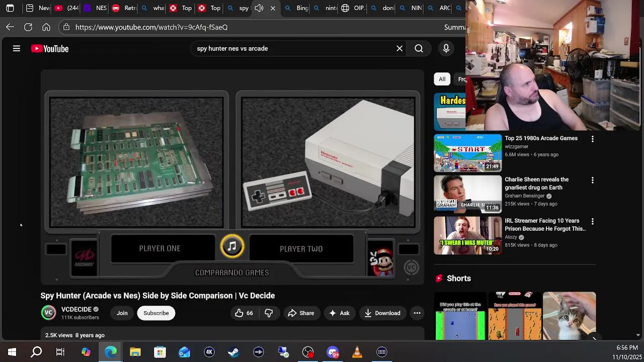Switch to the 'Bing' tab

[296, 8]
